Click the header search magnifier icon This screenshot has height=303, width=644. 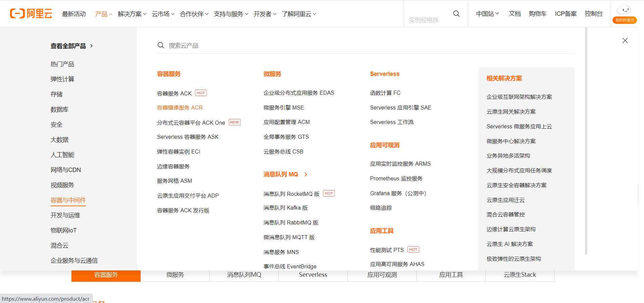click(x=456, y=13)
